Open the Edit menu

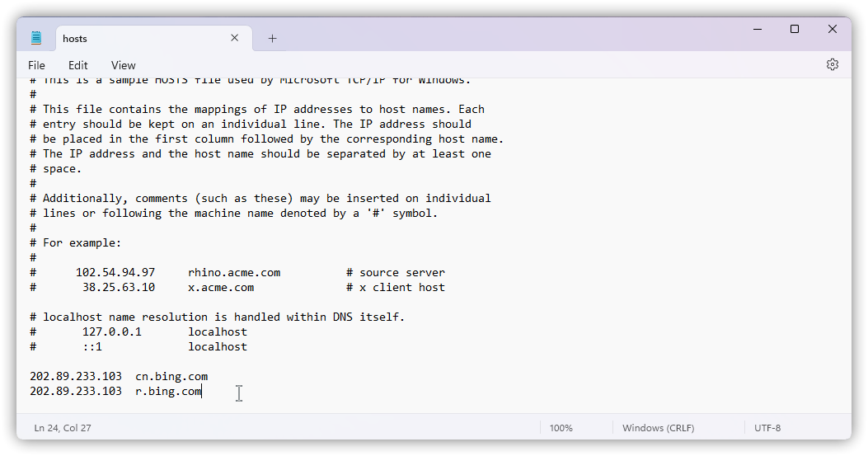click(x=78, y=65)
